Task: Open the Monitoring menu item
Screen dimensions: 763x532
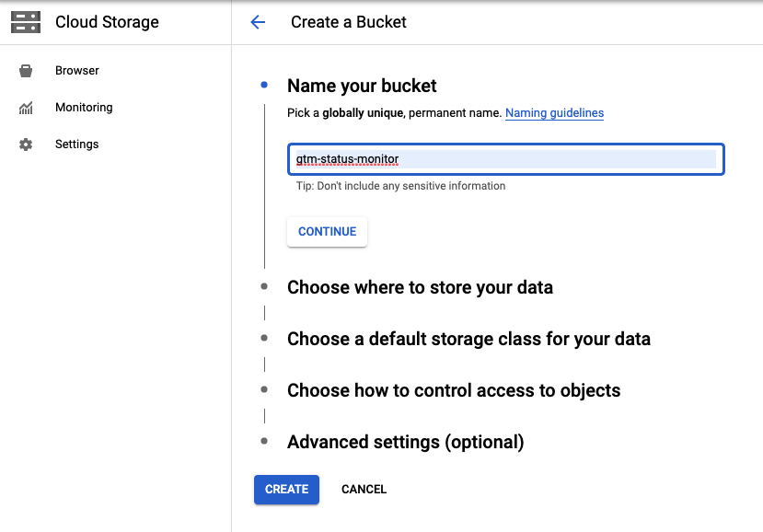Action: pos(84,108)
